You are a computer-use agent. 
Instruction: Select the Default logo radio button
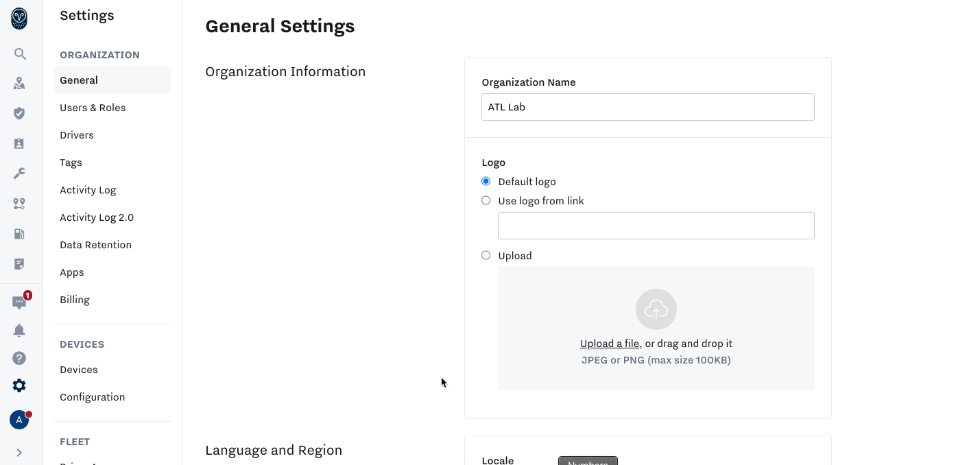point(486,182)
